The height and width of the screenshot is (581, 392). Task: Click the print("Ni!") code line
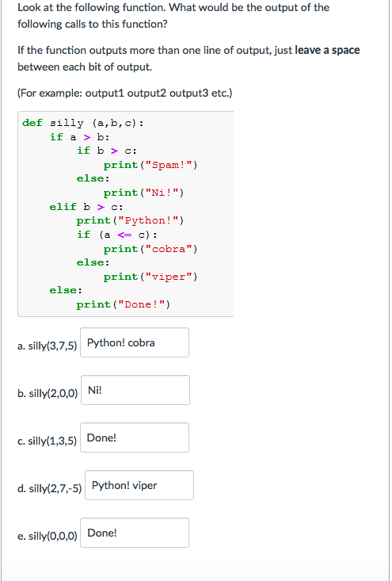(x=143, y=193)
